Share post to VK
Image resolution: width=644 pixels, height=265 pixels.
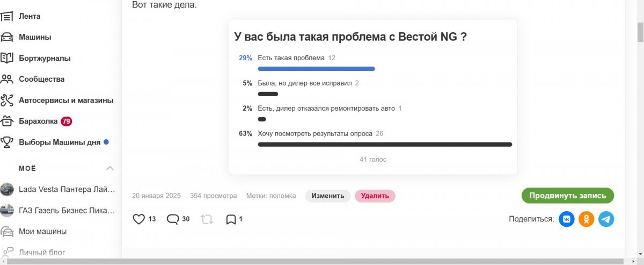click(x=566, y=219)
